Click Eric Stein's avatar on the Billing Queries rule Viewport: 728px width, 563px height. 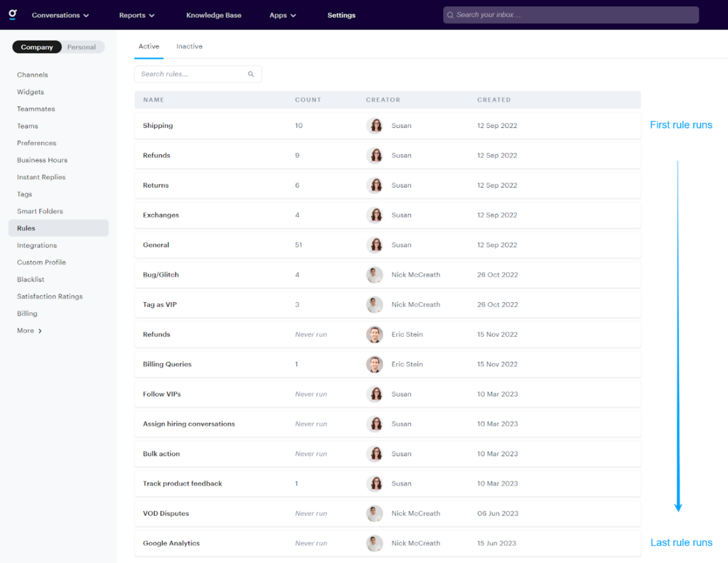pos(375,364)
